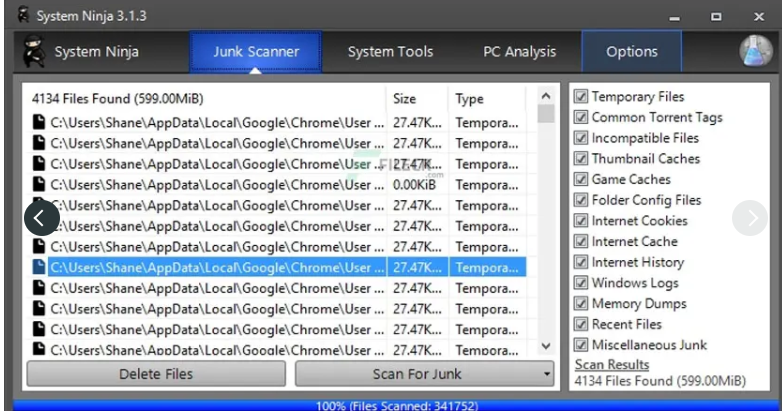782x411 pixels.
Task: Uncheck Folder Config Files checkbox
Action: (x=581, y=200)
